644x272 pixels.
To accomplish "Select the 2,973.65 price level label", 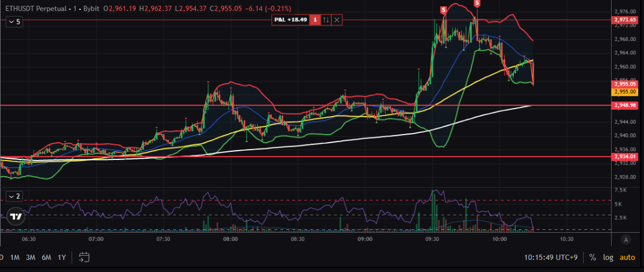I will click(x=625, y=20).
